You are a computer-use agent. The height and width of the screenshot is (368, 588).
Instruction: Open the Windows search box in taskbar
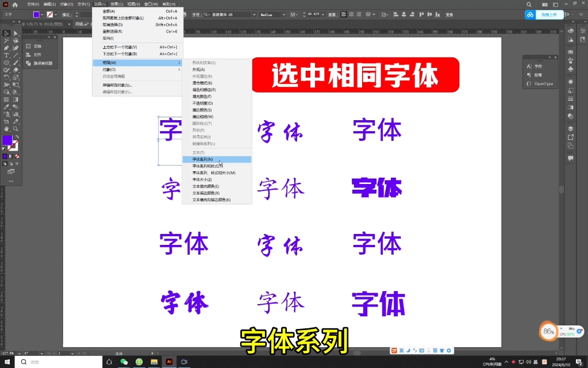coord(59,362)
